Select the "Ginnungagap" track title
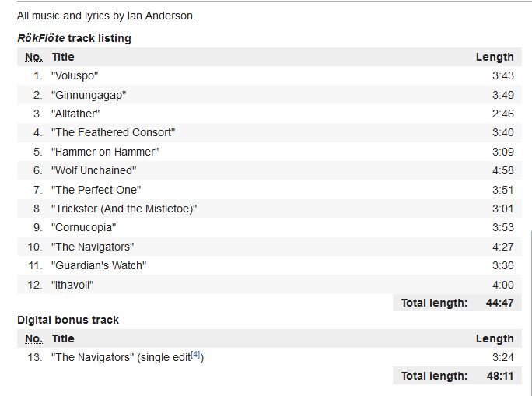Screen dimensions: 532x396 point(89,95)
